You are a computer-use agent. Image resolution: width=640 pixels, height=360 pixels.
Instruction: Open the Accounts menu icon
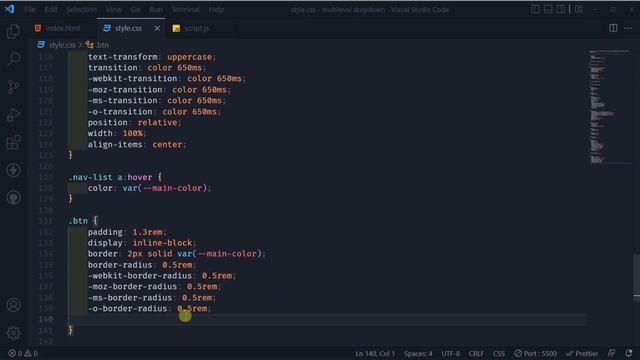pyautogui.click(x=13, y=305)
